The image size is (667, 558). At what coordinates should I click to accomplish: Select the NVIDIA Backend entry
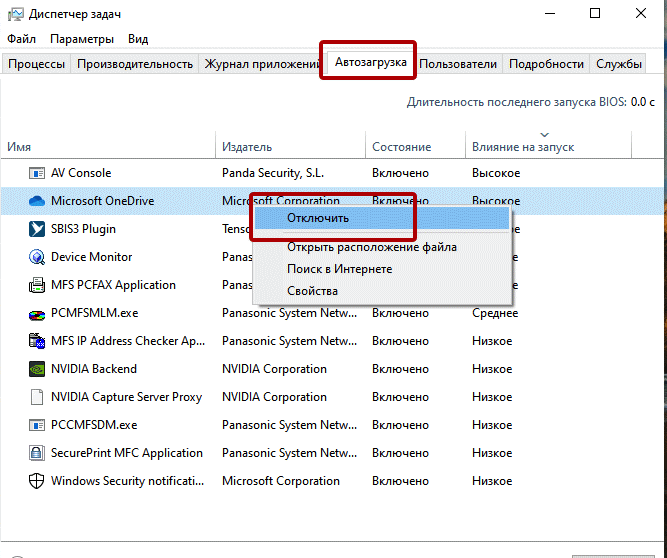(x=94, y=369)
